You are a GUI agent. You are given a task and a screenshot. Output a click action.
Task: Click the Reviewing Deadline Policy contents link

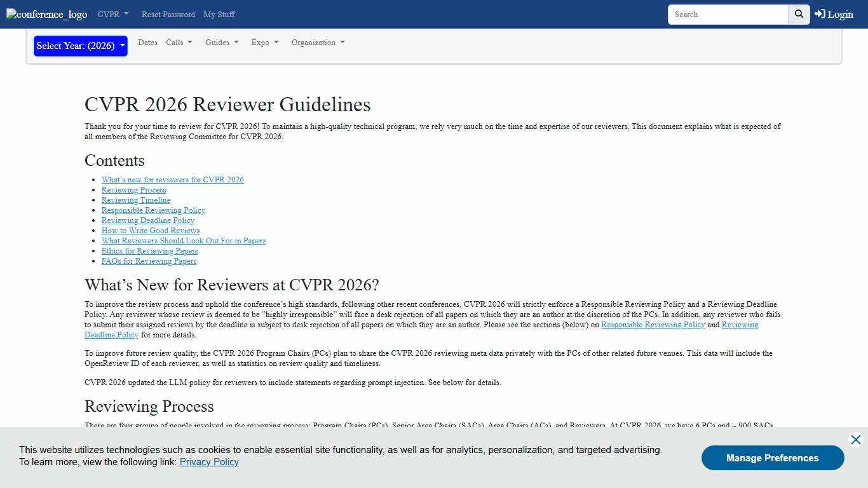pyautogui.click(x=148, y=220)
